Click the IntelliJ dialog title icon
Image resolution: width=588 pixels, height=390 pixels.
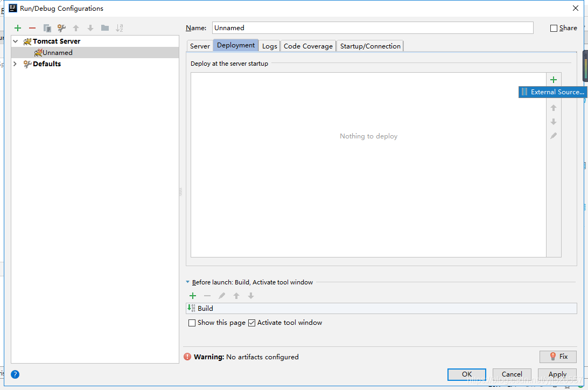click(13, 8)
